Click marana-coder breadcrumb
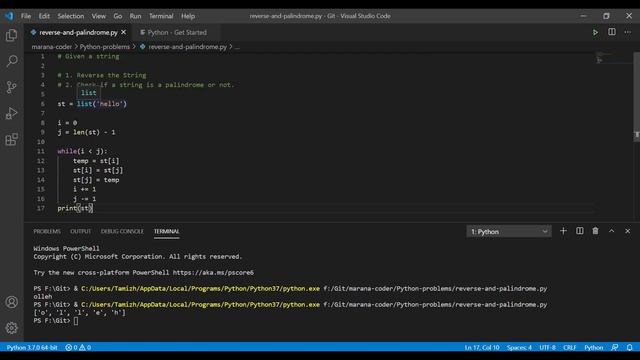 click(x=52, y=47)
